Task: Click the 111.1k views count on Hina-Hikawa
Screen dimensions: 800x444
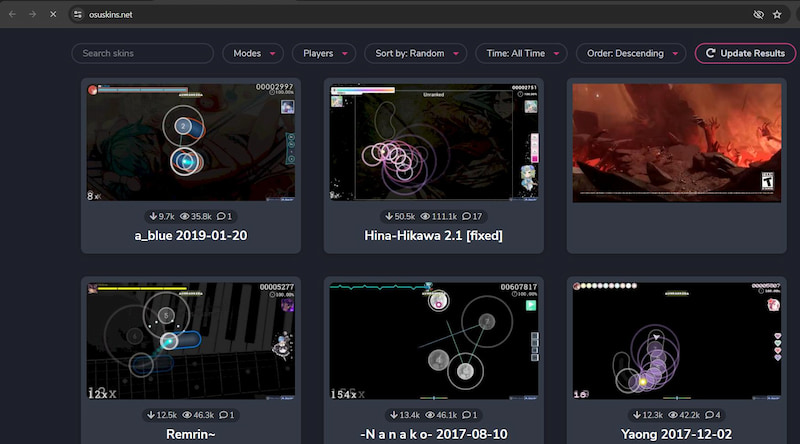Action: pyautogui.click(x=439, y=216)
